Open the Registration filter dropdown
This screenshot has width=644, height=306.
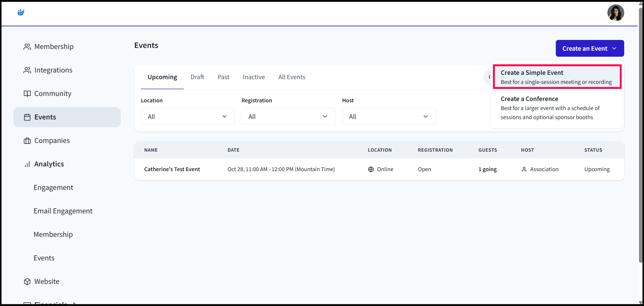(x=288, y=116)
